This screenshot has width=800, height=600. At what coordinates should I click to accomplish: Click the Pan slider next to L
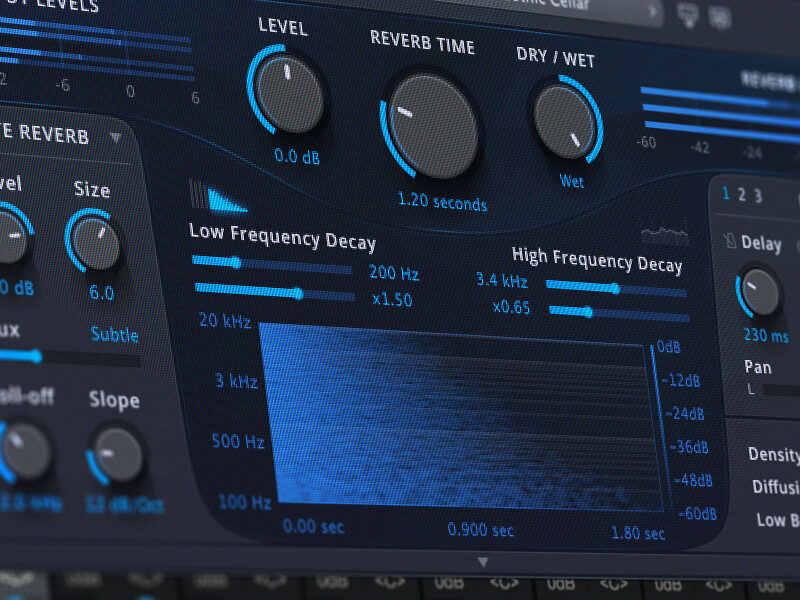pos(781,391)
